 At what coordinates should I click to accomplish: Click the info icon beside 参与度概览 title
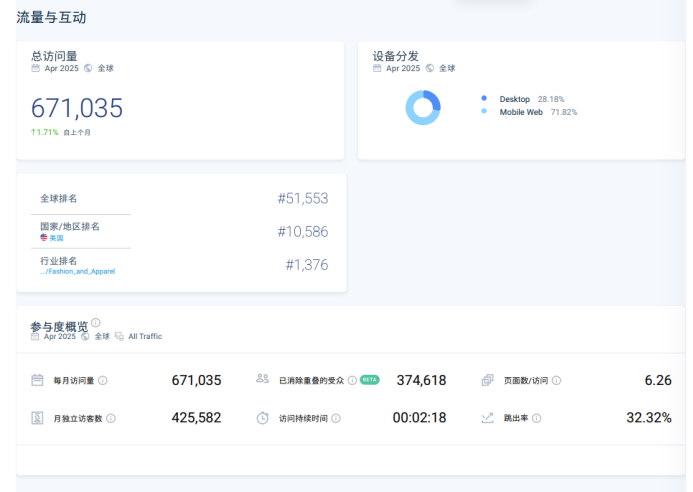coord(96,323)
